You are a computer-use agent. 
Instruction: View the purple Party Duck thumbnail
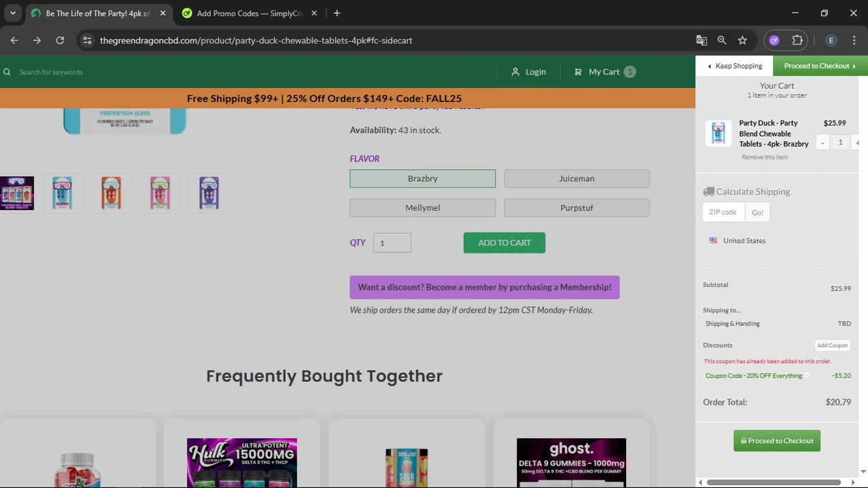tap(209, 193)
